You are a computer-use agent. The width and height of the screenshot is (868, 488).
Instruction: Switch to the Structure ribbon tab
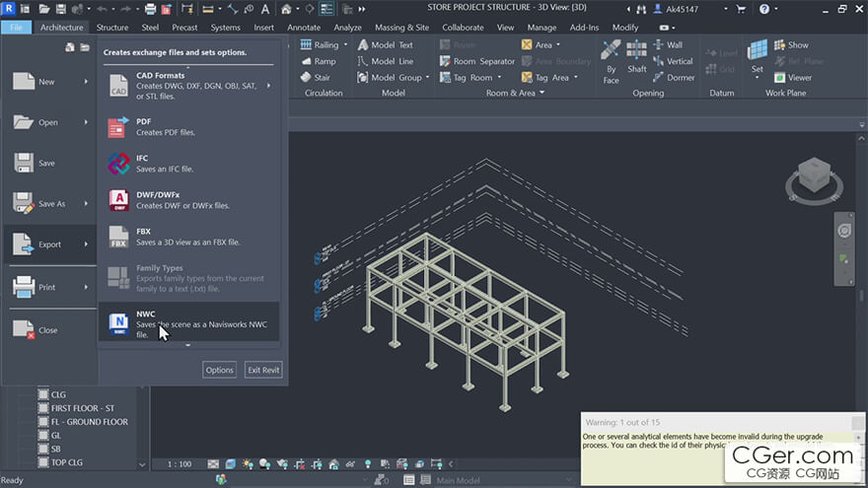coord(112,28)
